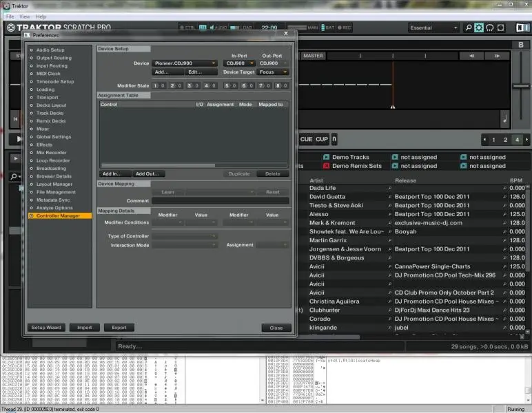Select hotcue page 4
The height and width of the screenshot is (413, 532).
[518, 140]
